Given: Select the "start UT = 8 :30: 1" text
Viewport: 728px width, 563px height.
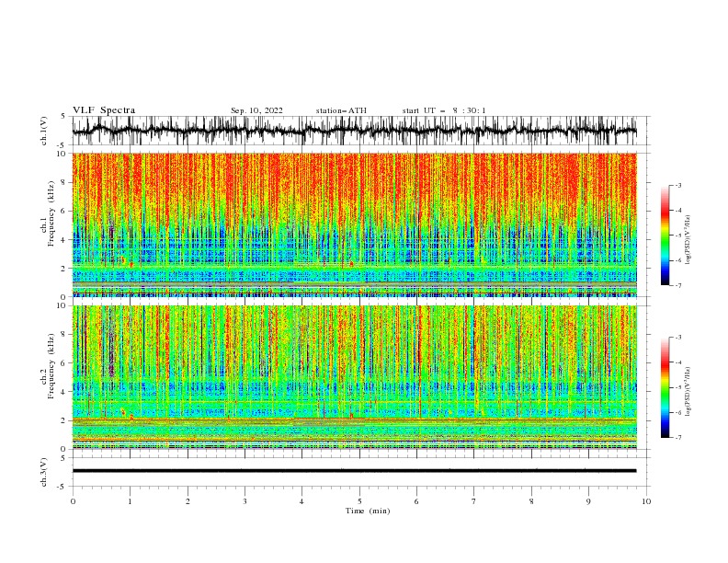Looking at the screenshot, I should 444,110.
